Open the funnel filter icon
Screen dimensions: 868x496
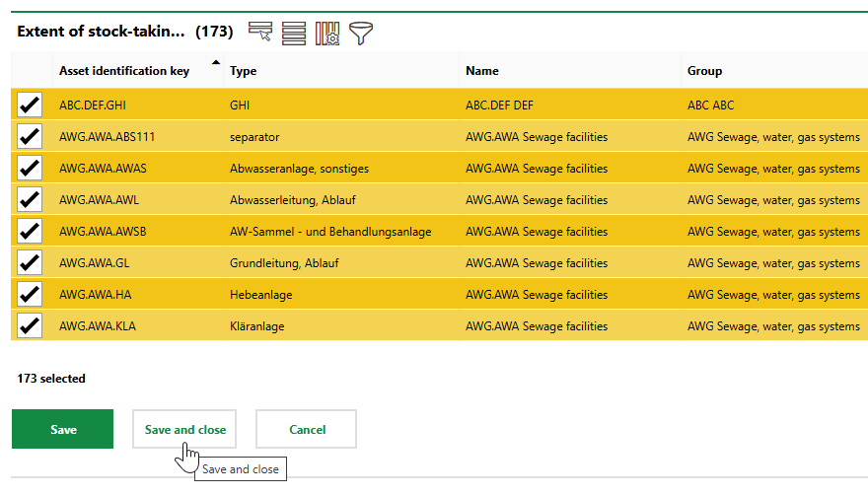click(x=361, y=34)
